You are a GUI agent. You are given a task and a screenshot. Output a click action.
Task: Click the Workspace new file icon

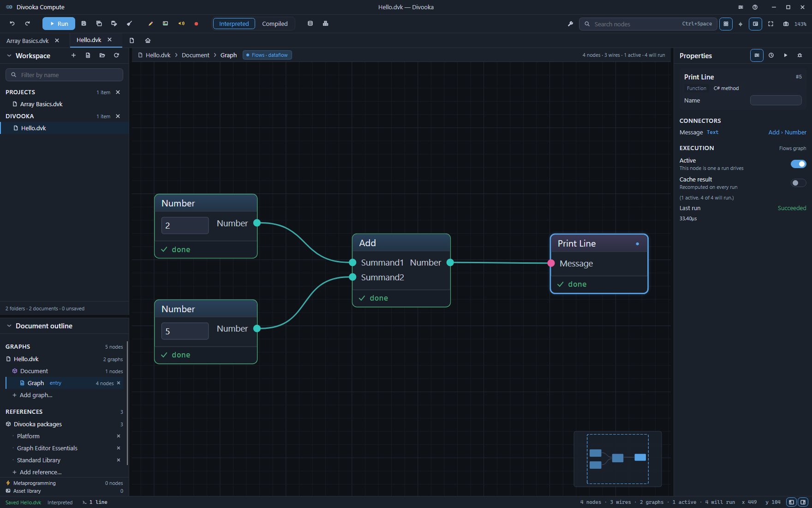(88, 55)
